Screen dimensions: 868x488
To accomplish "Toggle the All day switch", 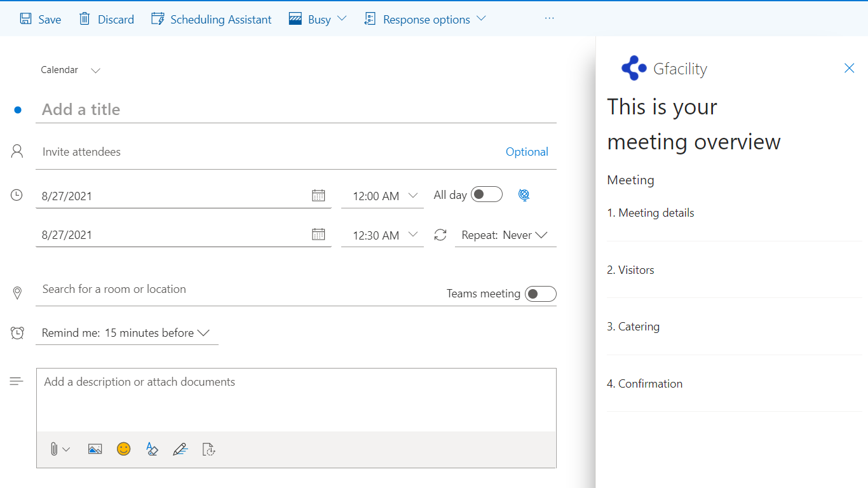I will click(x=487, y=194).
